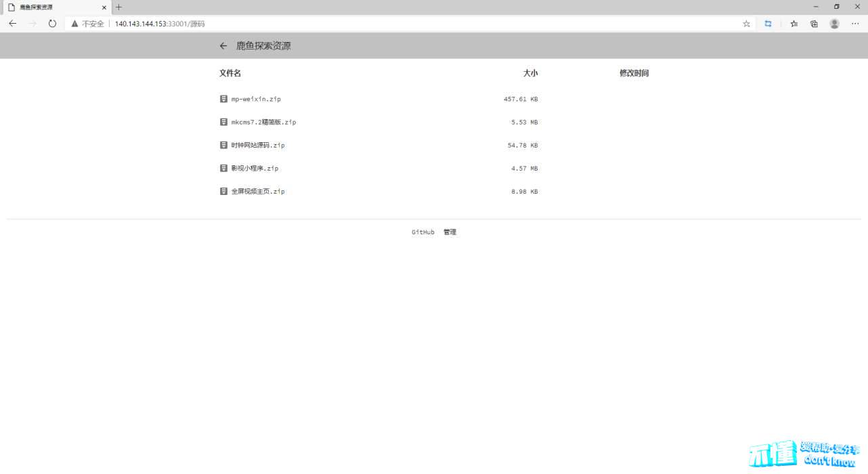Close the 鹿鱼探索资源 tab
The width and height of the screenshot is (868, 474).
coord(104,7)
